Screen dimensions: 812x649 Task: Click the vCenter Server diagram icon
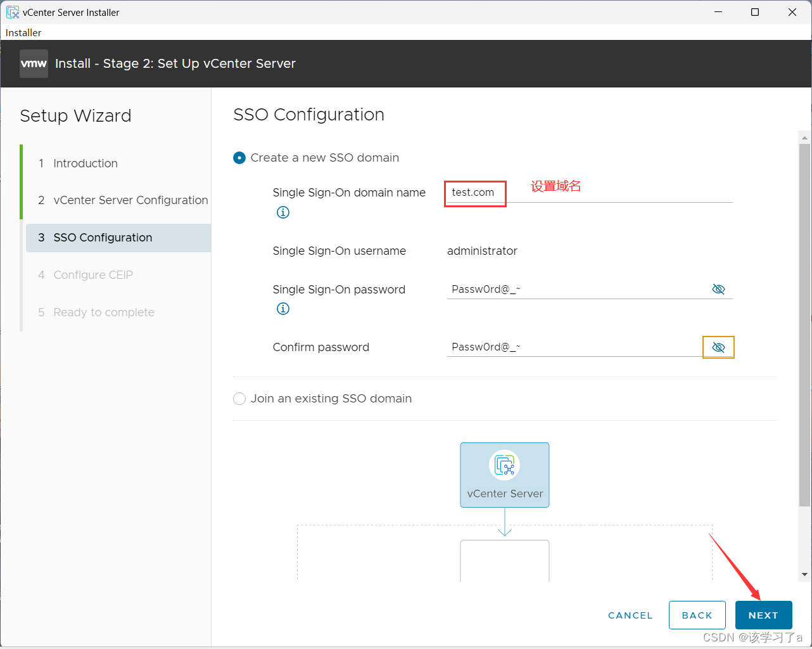point(505,465)
